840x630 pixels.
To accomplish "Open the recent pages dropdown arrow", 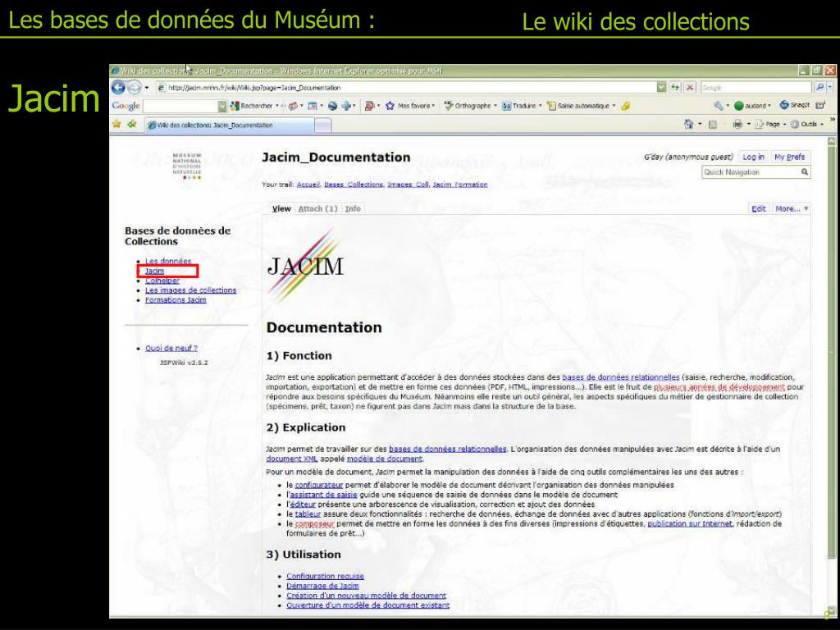I will coord(147,87).
